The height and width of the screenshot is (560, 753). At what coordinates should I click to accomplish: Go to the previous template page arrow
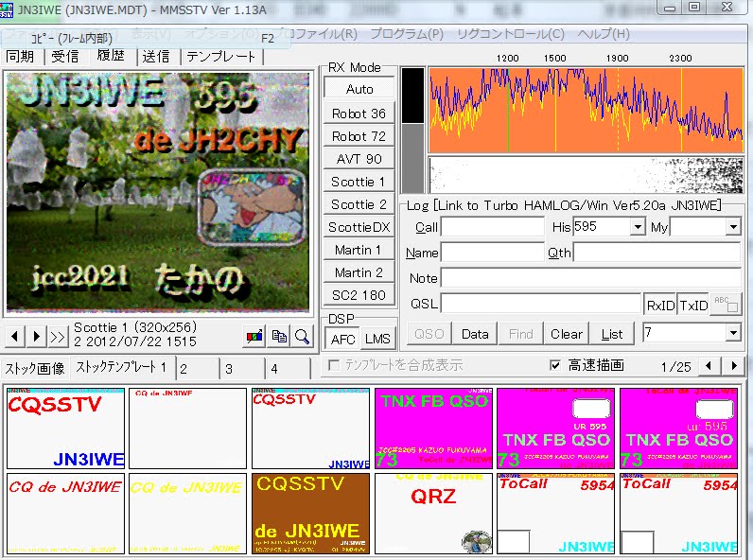(709, 365)
